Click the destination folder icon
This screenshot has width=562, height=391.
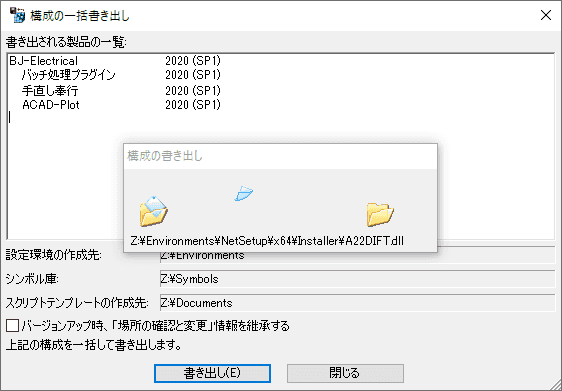tap(380, 214)
